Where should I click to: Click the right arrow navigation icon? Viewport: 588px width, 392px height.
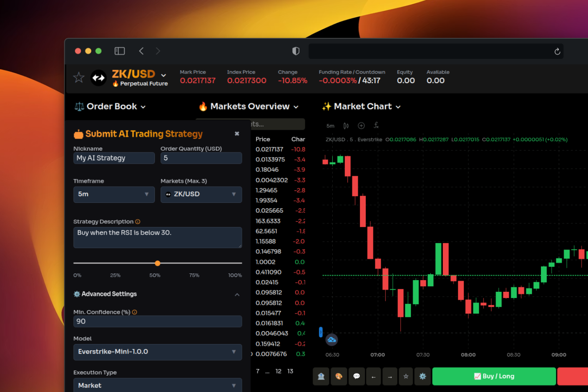point(389,376)
